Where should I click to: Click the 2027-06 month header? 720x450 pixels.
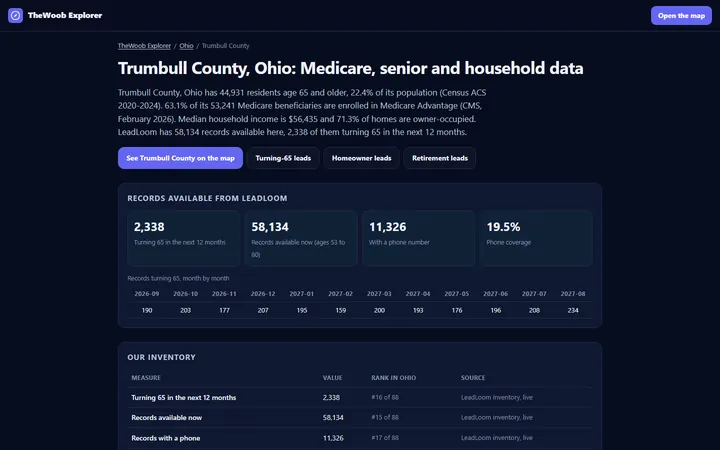coord(495,294)
